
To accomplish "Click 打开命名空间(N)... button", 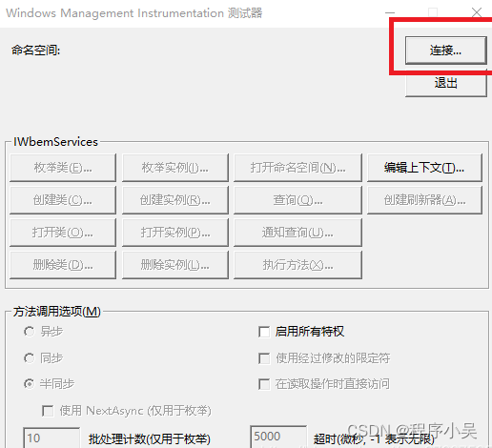I will 297,168.
